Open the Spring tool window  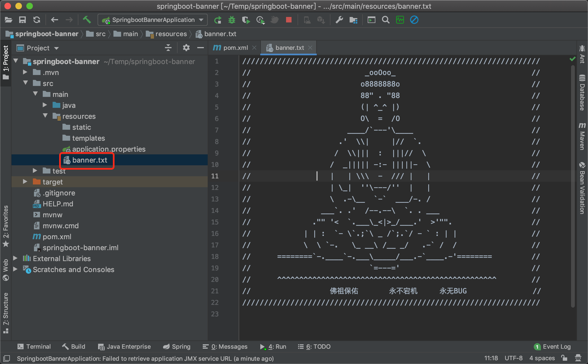tap(177, 347)
